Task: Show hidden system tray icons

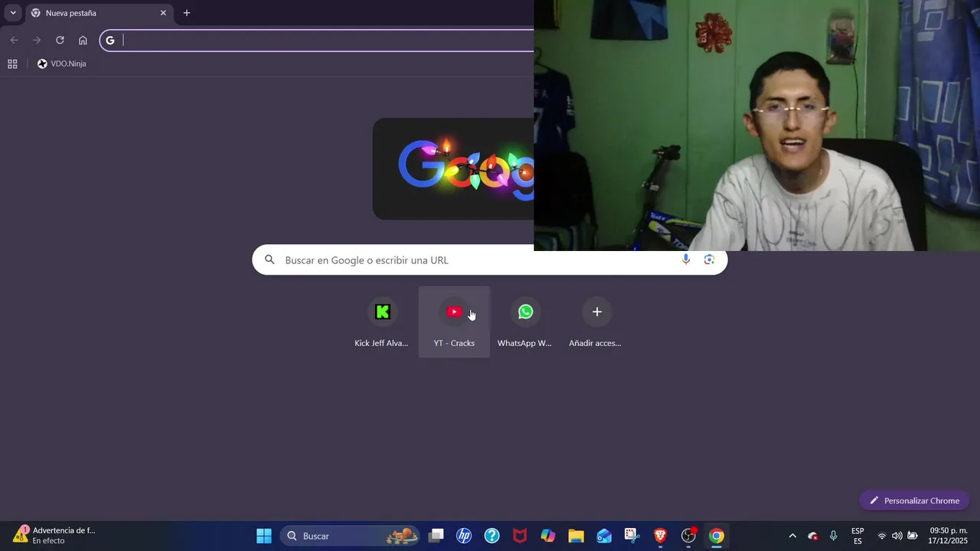Action: [x=792, y=536]
